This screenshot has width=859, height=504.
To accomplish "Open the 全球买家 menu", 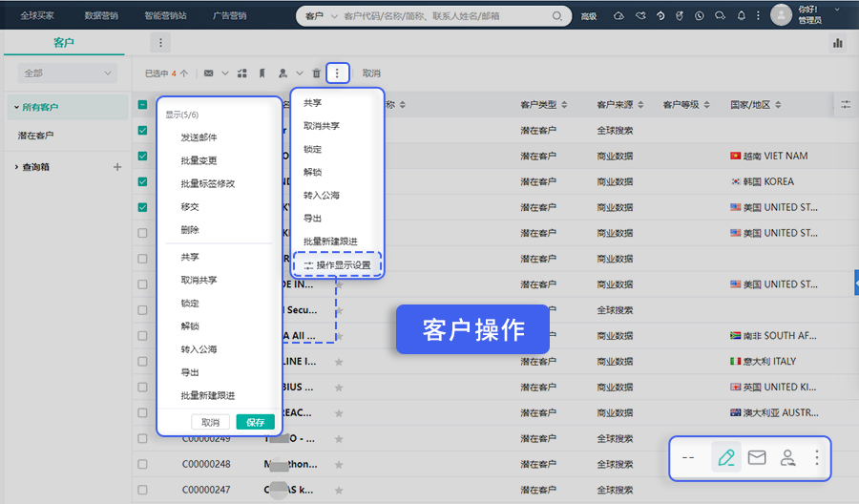I will [x=37, y=15].
